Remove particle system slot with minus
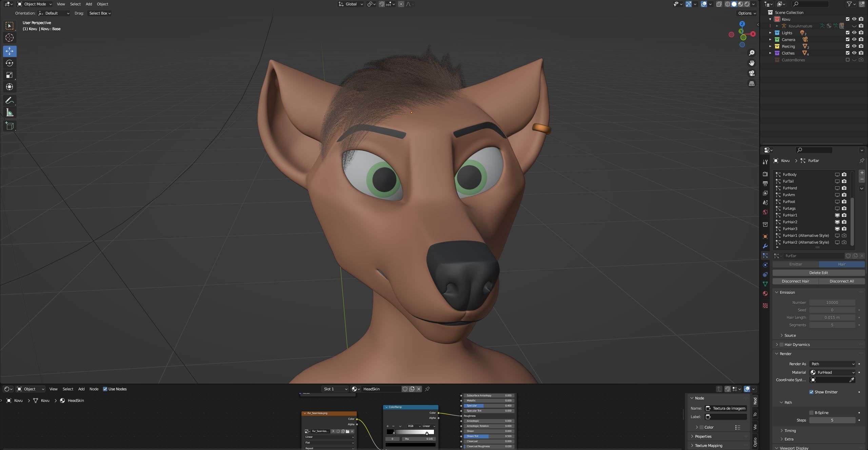Image resolution: width=868 pixels, height=450 pixels. point(862,179)
